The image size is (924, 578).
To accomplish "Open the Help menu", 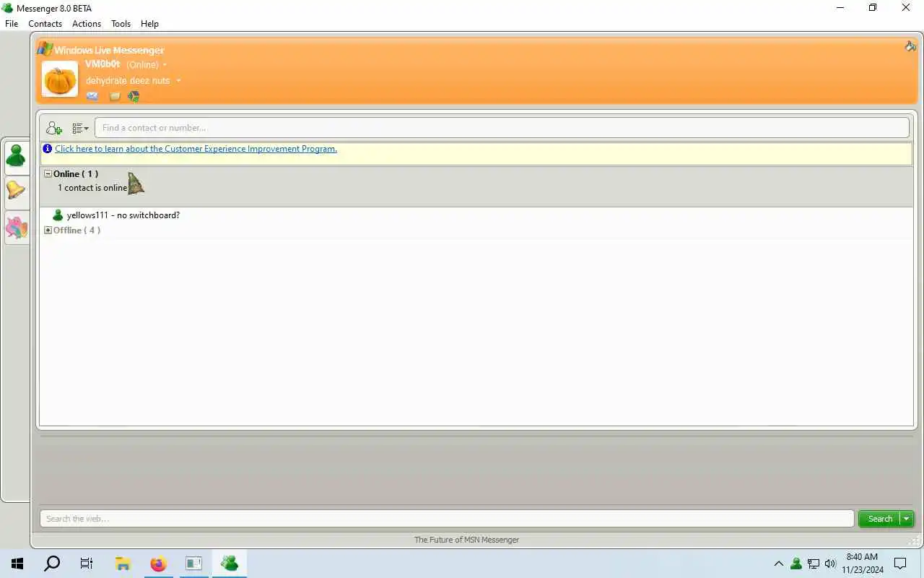I will (x=149, y=24).
